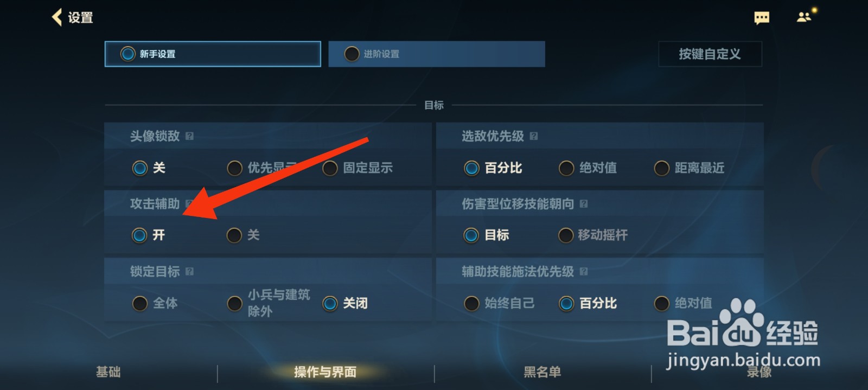Turn 攻击辅助 off with 关 option
The height and width of the screenshot is (390, 868).
(x=243, y=235)
